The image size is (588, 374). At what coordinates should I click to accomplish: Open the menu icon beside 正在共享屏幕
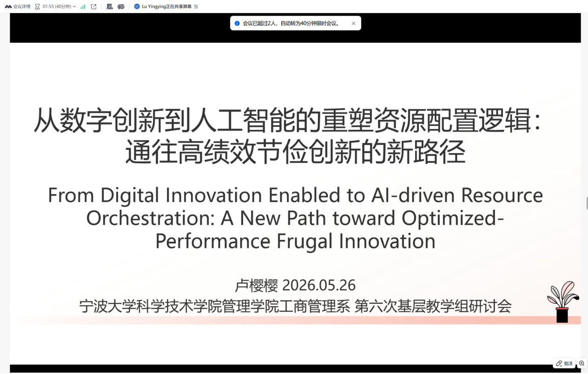196,7
